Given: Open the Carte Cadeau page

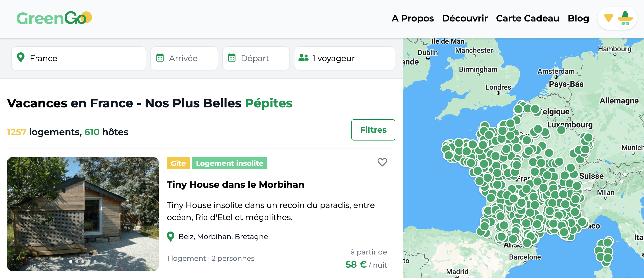Looking at the screenshot, I should (x=527, y=18).
